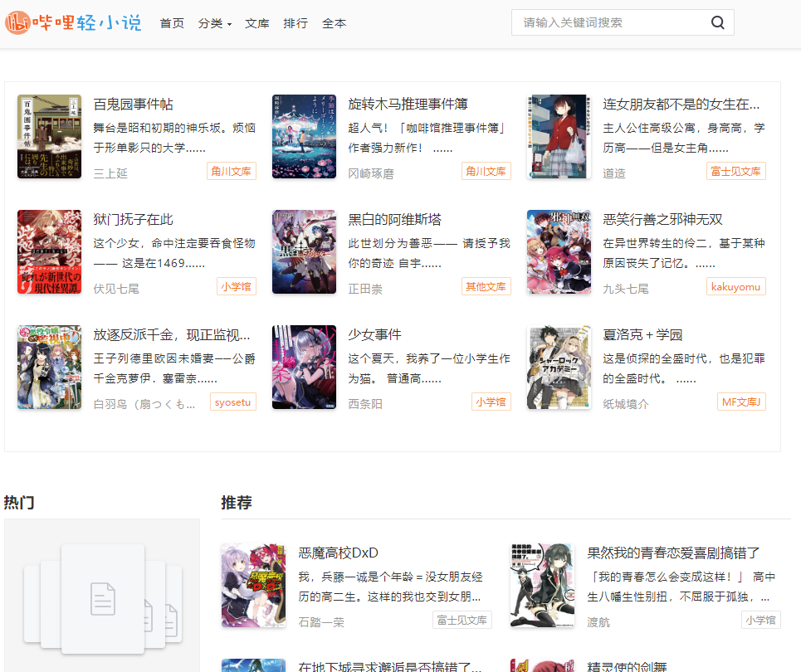Click 角川文库 tag on 旋转木马推理事件簿
This screenshot has height=672, width=801.
(x=486, y=171)
